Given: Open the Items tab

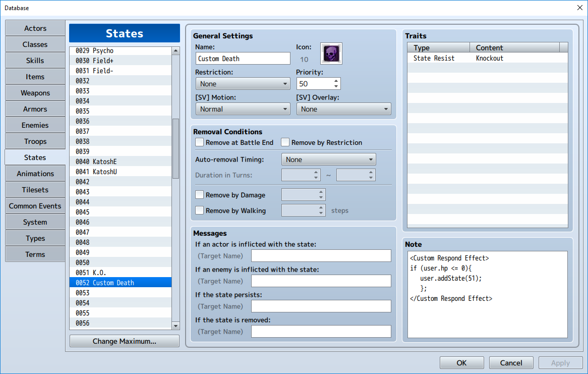Looking at the screenshot, I should [x=35, y=77].
